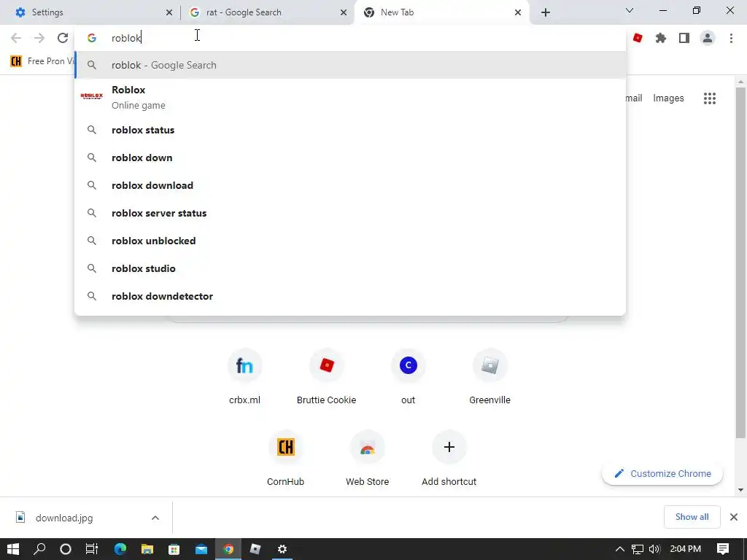This screenshot has width=747, height=560.
Task: Select 'roblox server status' suggestion
Action: [350, 213]
